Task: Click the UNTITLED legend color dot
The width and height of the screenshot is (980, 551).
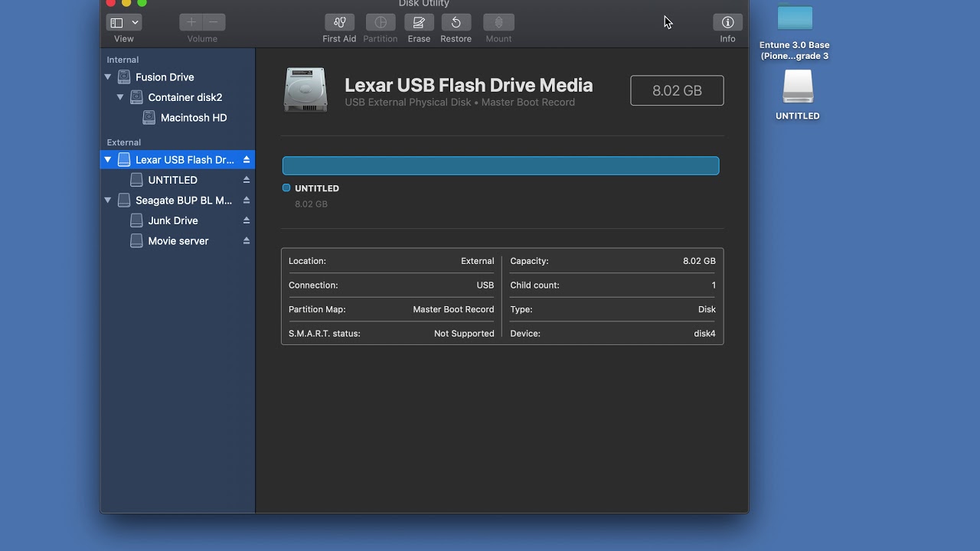Action: (x=286, y=187)
